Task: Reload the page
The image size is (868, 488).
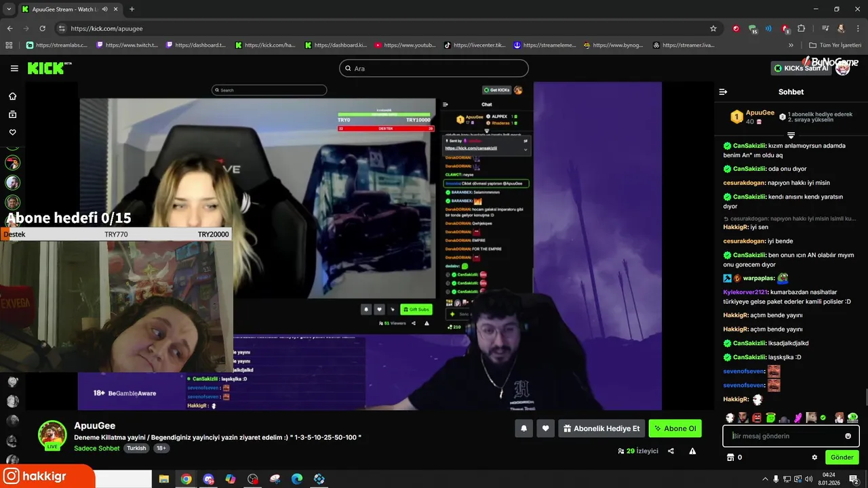Action: pyautogui.click(x=43, y=28)
